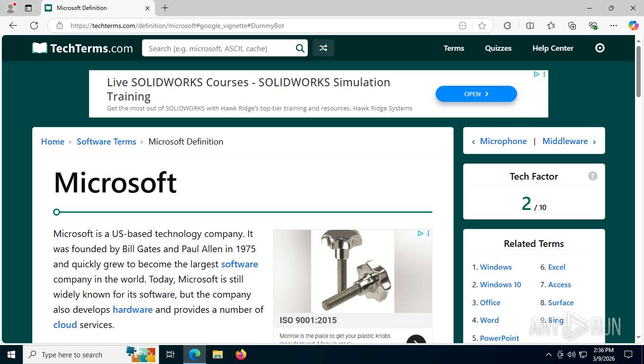Refresh the current page

point(34,26)
